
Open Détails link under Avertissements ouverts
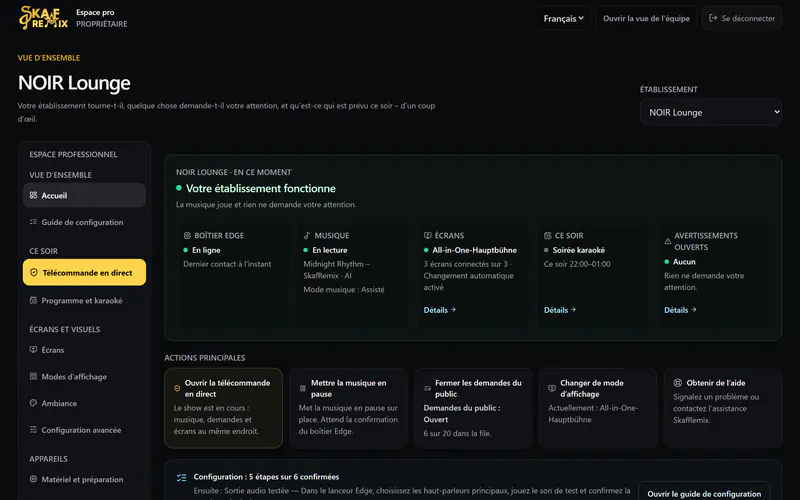click(x=680, y=310)
